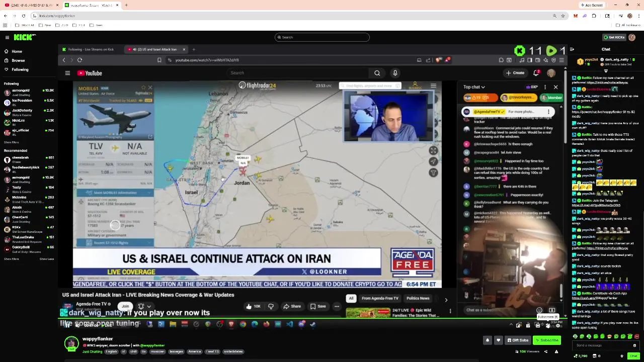Click the Get KICKs button
The height and width of the screenshot is (362, 644).
[614, 37]
